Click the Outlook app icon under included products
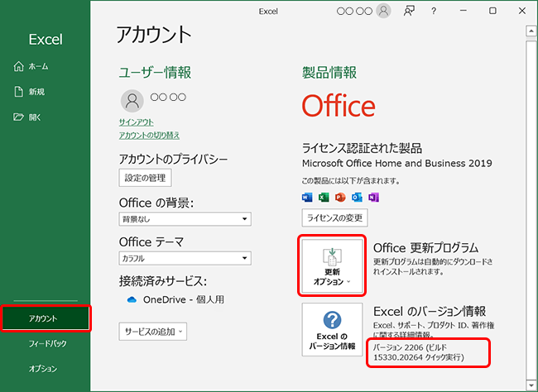This screenshot has height=392, width=538. coord(357,198)
